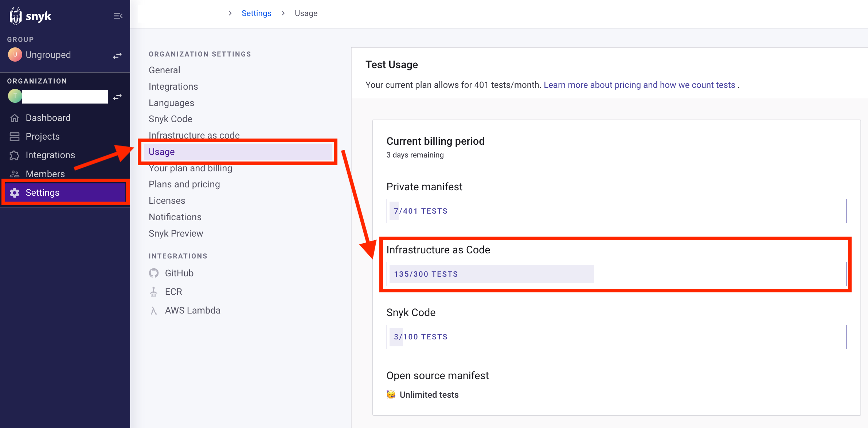Click the '3 days remaining' text
This screenshot has height=428, width=868.
415,155
